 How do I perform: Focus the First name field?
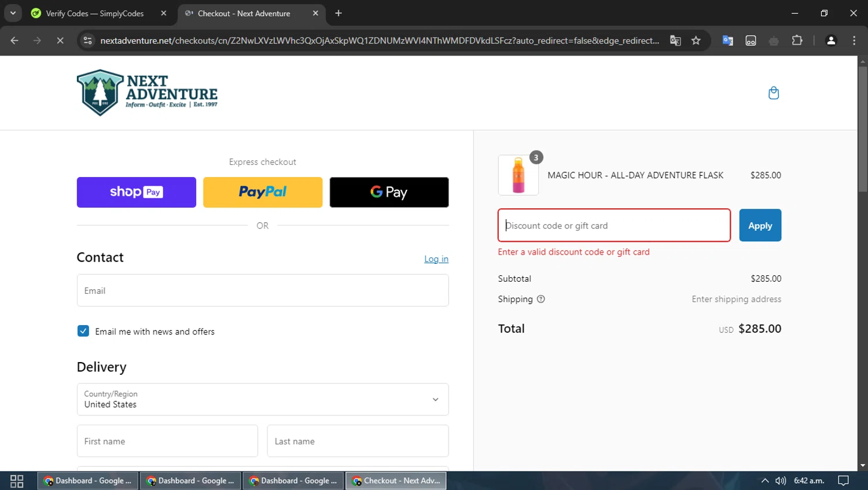click(167, 441)
